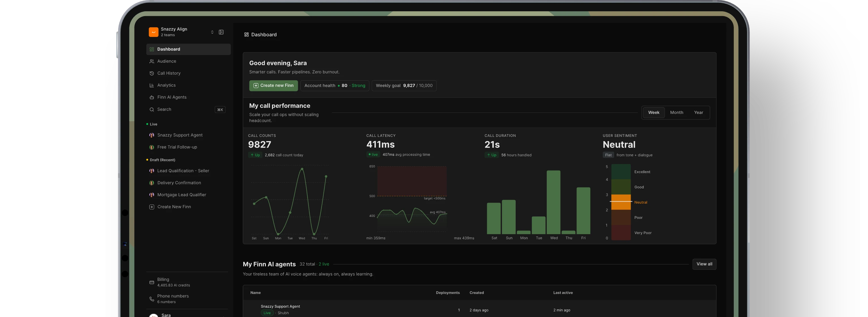Click the orange Neutral sentiment band
Image resolution: width=868 pixels, height=317 pixels.
point(621,202)
